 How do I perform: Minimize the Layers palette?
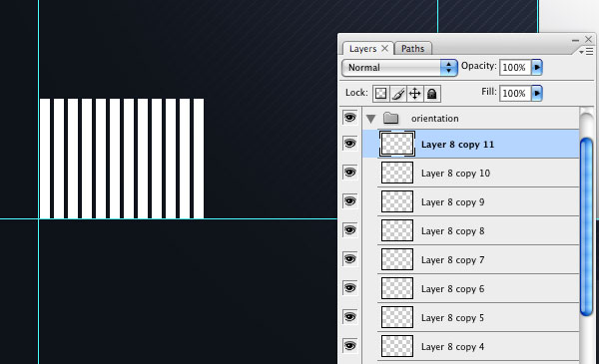tap(575, 40)
